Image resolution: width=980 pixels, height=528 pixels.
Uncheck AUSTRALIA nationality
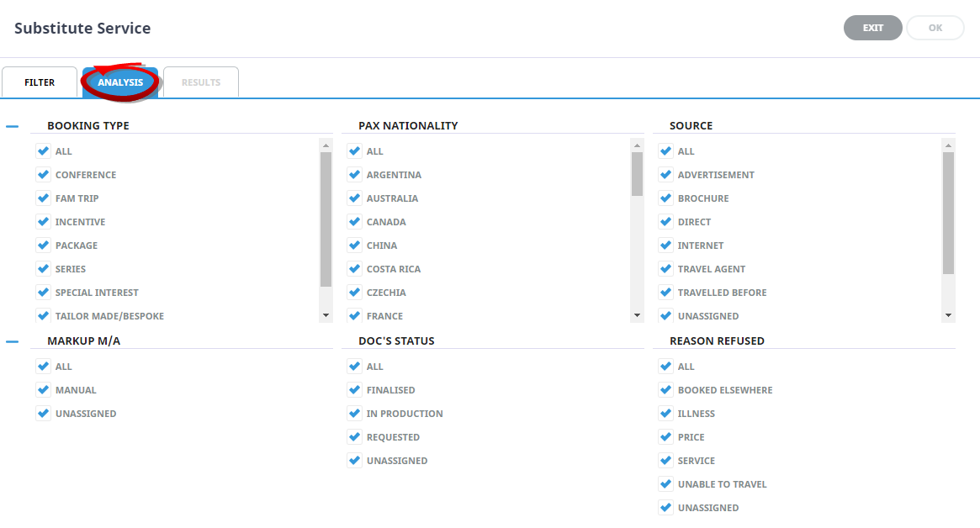pos(354,198)
